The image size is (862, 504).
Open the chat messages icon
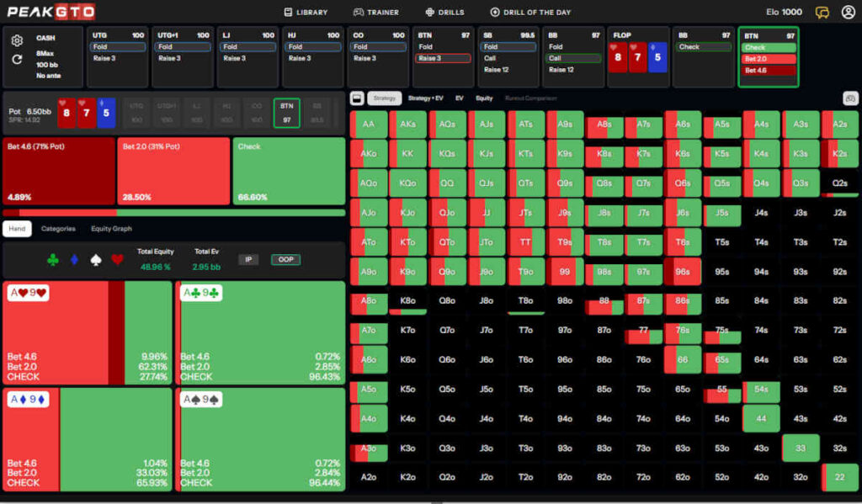tap(822, 12)
